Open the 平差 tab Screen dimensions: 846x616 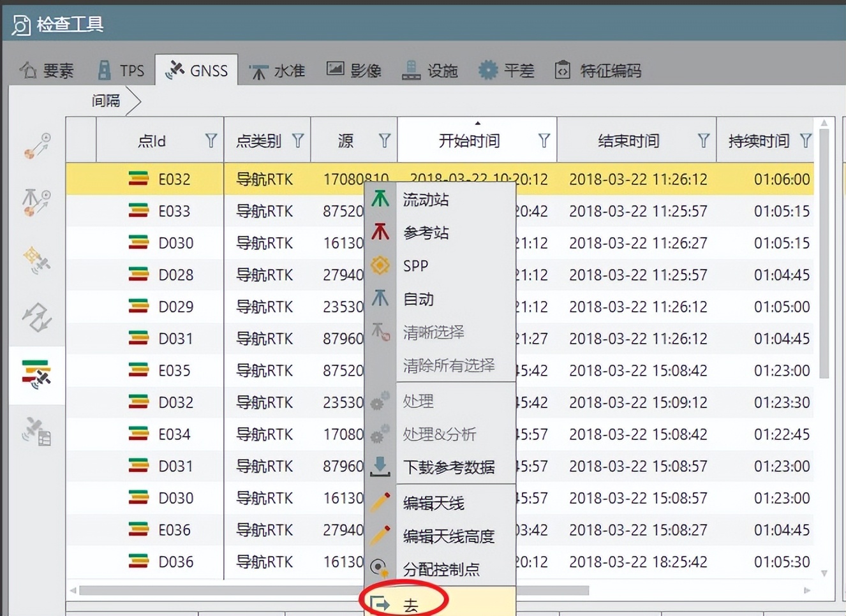507,70
